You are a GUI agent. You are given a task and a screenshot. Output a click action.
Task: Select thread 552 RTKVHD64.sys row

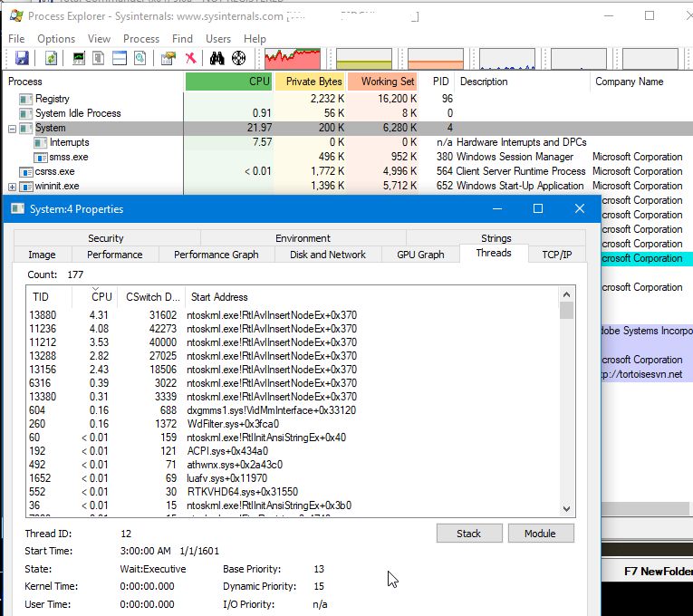click(x=292, y=492)
